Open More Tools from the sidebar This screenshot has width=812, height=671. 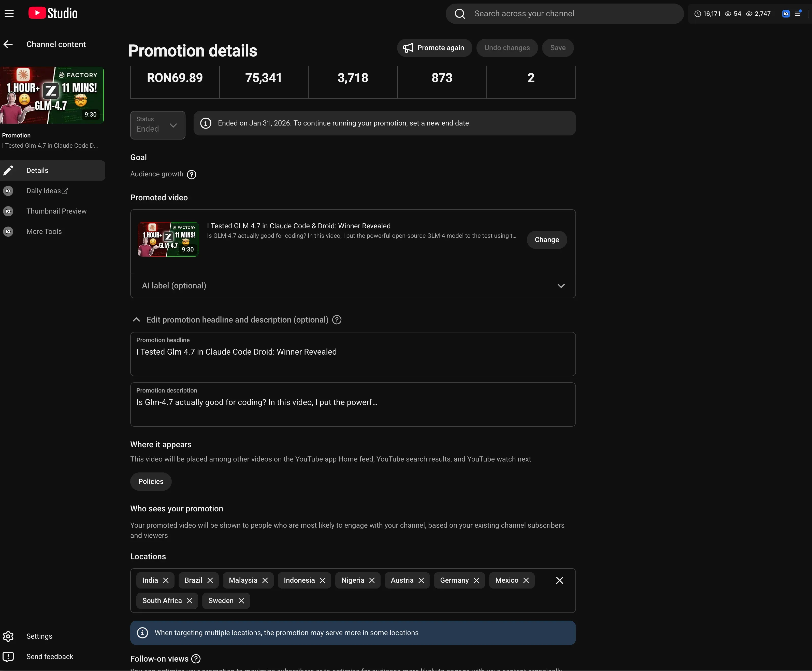(53, 232)
